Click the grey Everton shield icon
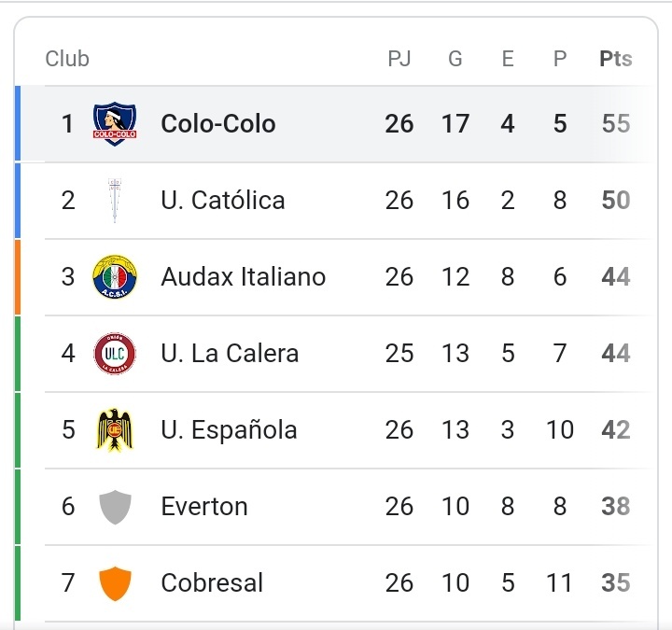Screen dimensions: 672x630 click(x=115, y=507)
